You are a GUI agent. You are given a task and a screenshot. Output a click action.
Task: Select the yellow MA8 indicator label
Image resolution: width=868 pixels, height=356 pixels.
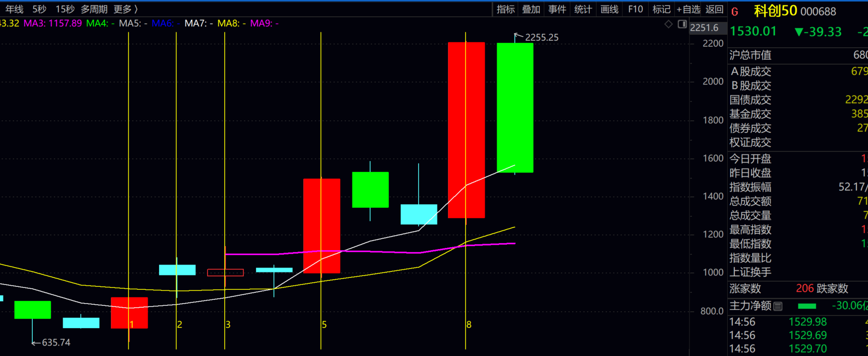tap(232, 23)
